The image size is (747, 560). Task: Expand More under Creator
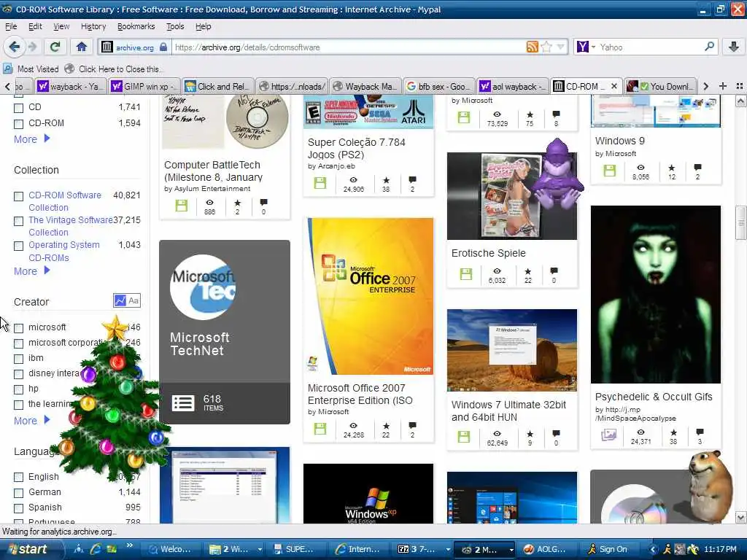(31, 421)
